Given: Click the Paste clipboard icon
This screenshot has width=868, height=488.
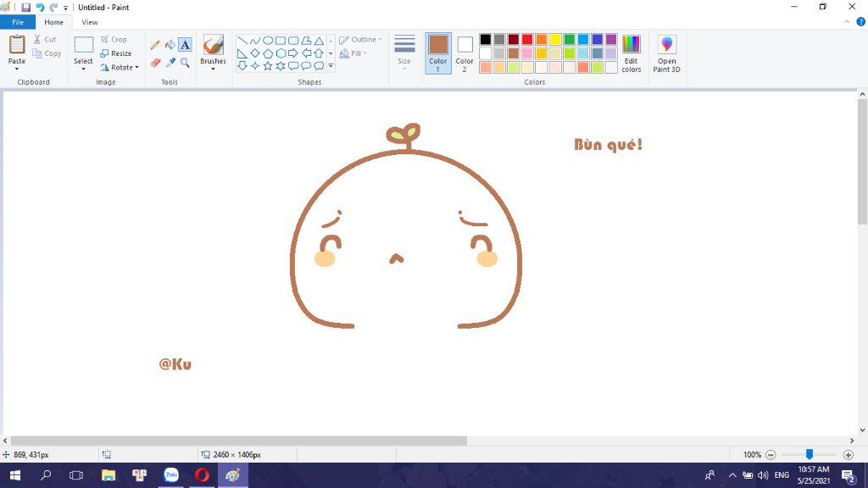Looking at the screenshot, I should click(x=17, y=44).
